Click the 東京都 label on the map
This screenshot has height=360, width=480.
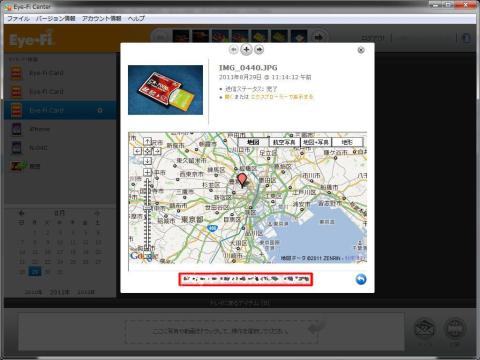[192, 220]
